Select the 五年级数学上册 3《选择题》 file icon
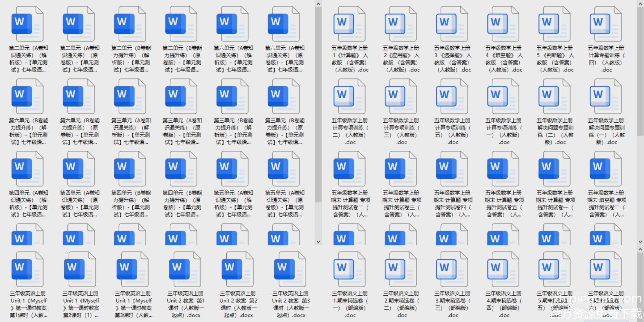The width and height of the screenshot is (644, 322). pyautogui.click(x=452, y=24)
